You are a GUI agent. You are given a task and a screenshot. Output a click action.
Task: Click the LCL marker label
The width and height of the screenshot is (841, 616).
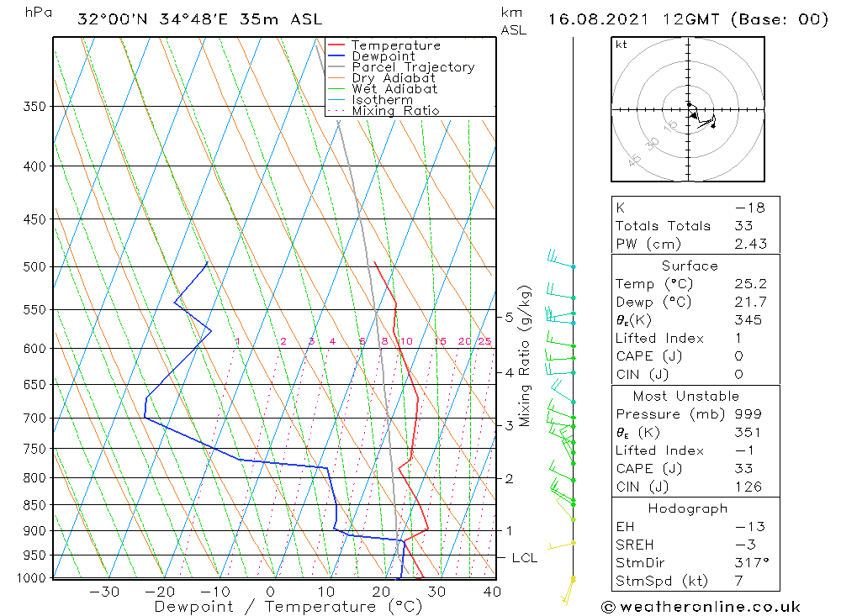pos(525,558)
